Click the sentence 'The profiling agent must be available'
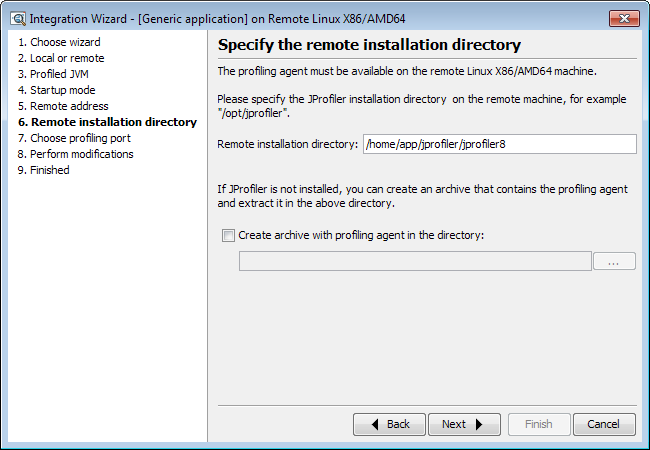650x450 pixels. [x=407, y=71]
